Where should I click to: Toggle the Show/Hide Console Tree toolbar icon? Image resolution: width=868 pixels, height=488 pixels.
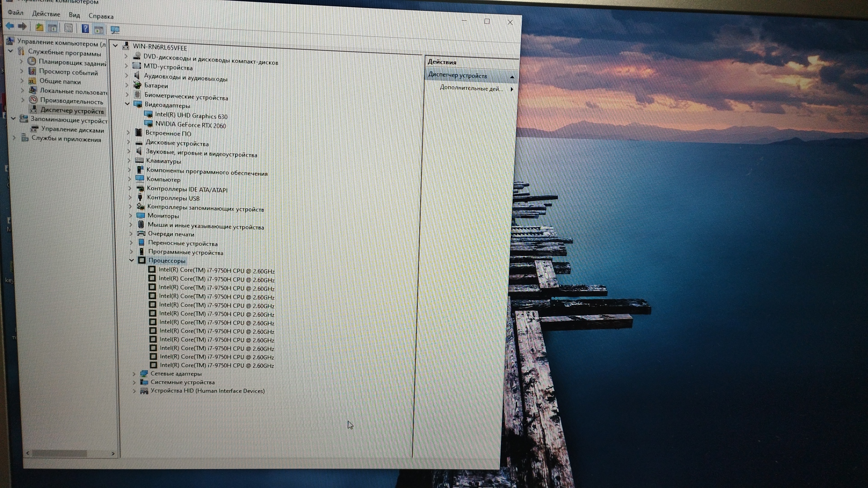pyautogui.click(x=52, y=28)
